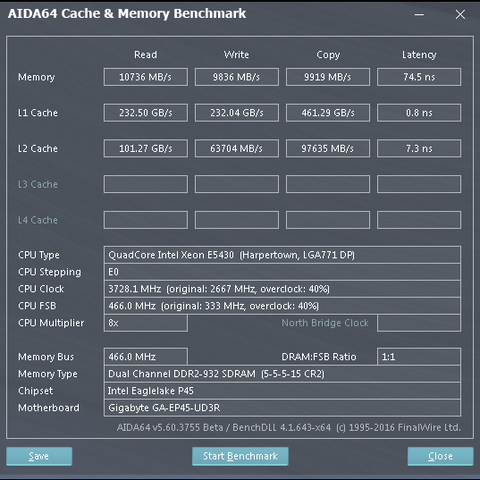
Task: Select the Memory Read result field
Action: click(146, 77)
